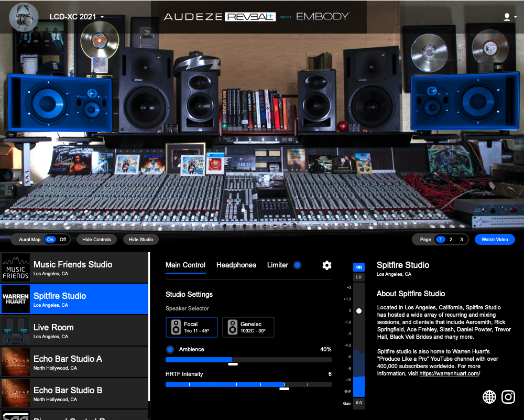This screenshot has height=420, width=524.
Task: Open the settings gear icon
Action: click(327, 265)
